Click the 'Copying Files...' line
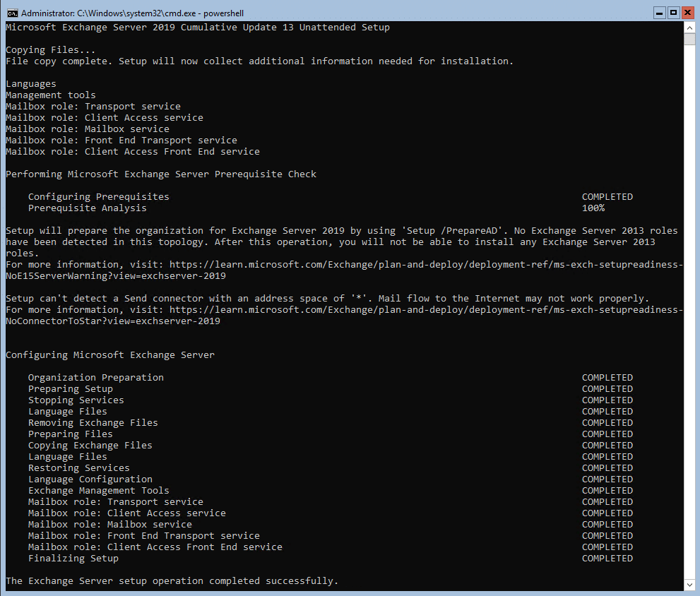Viewport: 700px width, 596px height. [50, 50]
